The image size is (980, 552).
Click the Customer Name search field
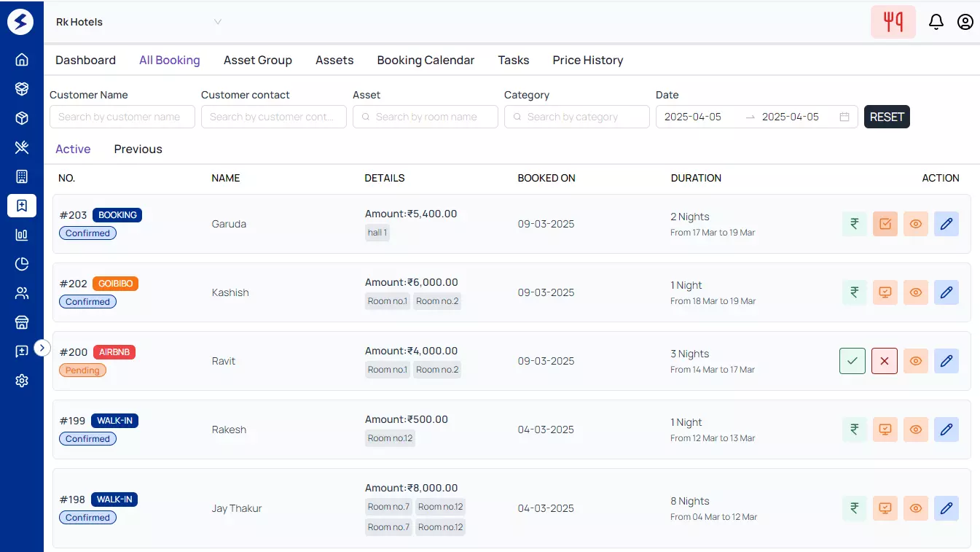point(122,116)
